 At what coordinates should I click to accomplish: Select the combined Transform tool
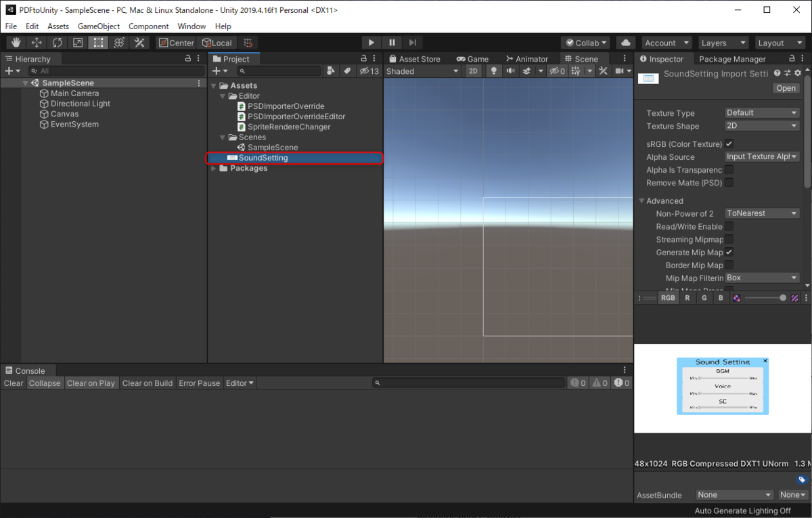[119, 43]
